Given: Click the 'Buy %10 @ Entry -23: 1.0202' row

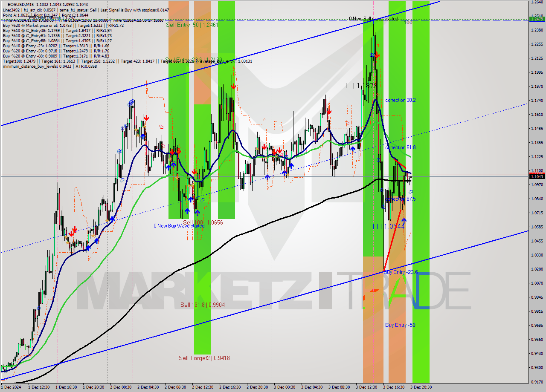Looking at the screenshot, I should click(56, 46).
